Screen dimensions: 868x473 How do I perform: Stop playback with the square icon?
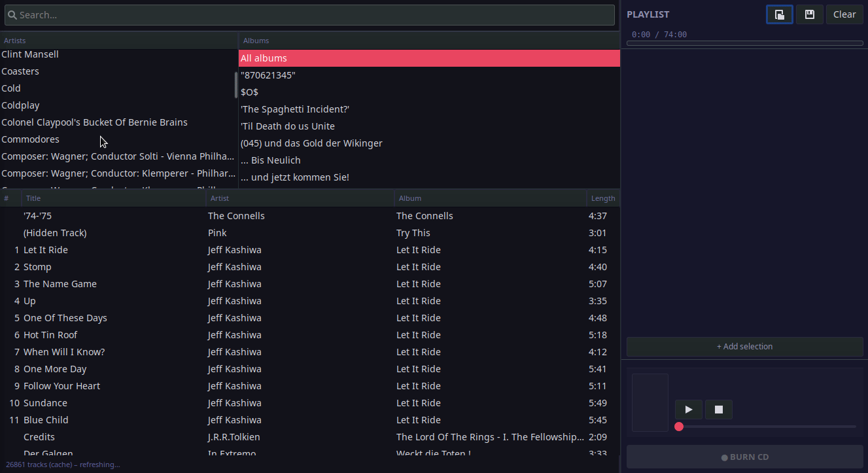point(719,410)
